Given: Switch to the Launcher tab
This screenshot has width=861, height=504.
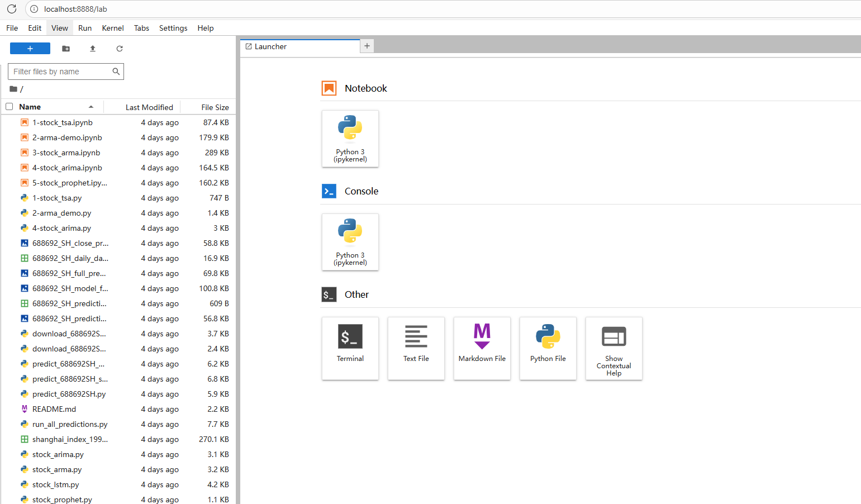Looking at the screenshot, I should click(x=300, y=46).
